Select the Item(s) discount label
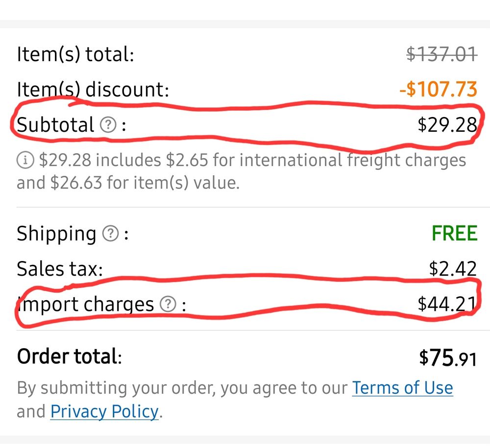 click(x=93, y=90)
